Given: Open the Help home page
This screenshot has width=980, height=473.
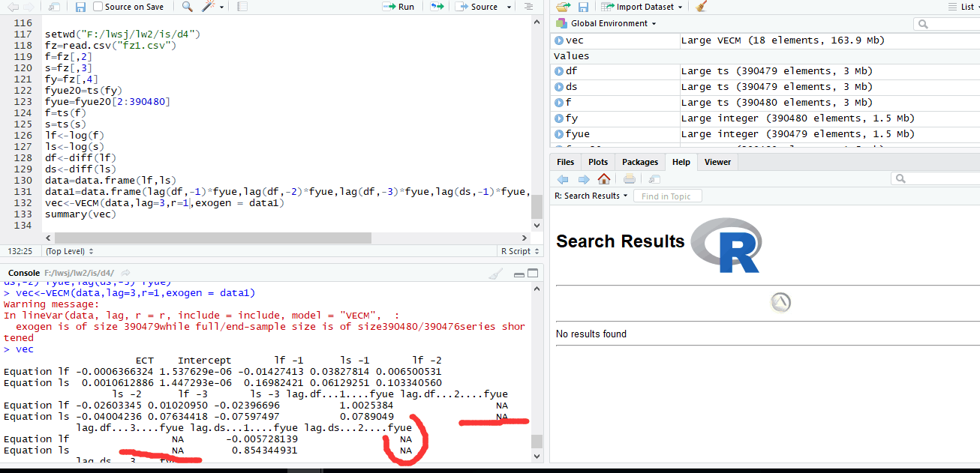Looking at the screenshot, I should pyautogui.click(x=603, y=179).
